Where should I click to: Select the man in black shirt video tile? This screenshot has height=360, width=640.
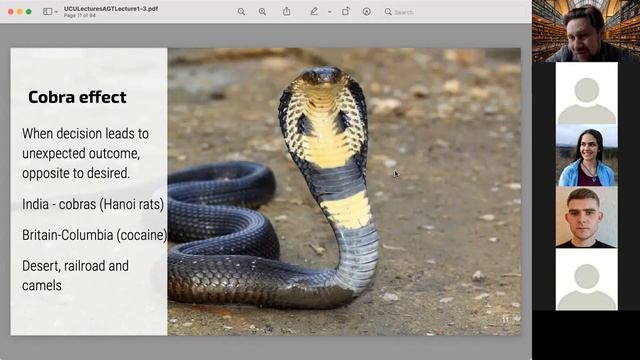pos(587,218)
